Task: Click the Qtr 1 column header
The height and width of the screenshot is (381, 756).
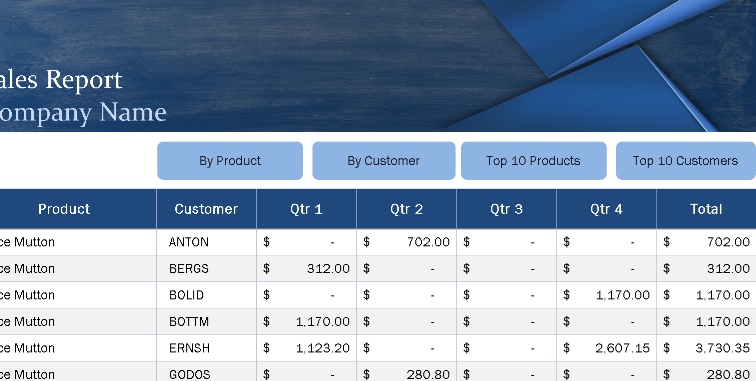Action: (x=306, y=209)
